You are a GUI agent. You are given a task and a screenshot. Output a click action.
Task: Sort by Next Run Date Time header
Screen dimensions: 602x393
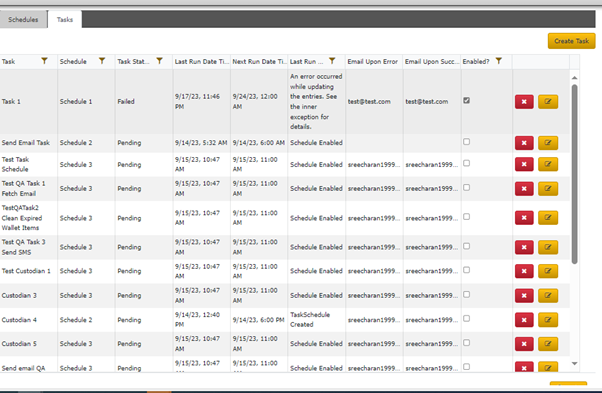(259, 61)
